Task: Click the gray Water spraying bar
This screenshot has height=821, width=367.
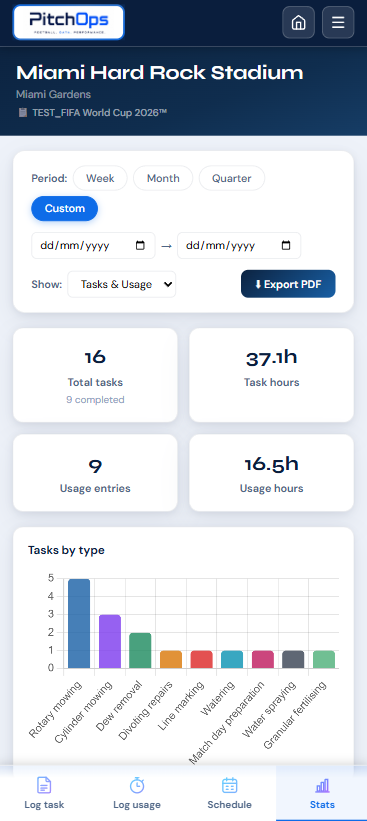Action: pos(293,659)
